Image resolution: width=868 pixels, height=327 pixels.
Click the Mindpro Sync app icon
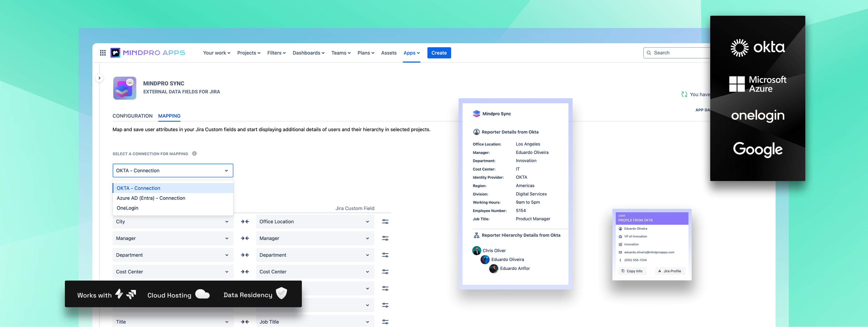[x=125, y=88]
